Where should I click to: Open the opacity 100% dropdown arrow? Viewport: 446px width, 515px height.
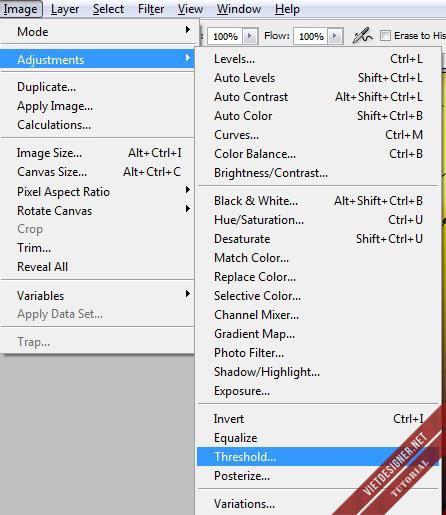pos(250,36)
